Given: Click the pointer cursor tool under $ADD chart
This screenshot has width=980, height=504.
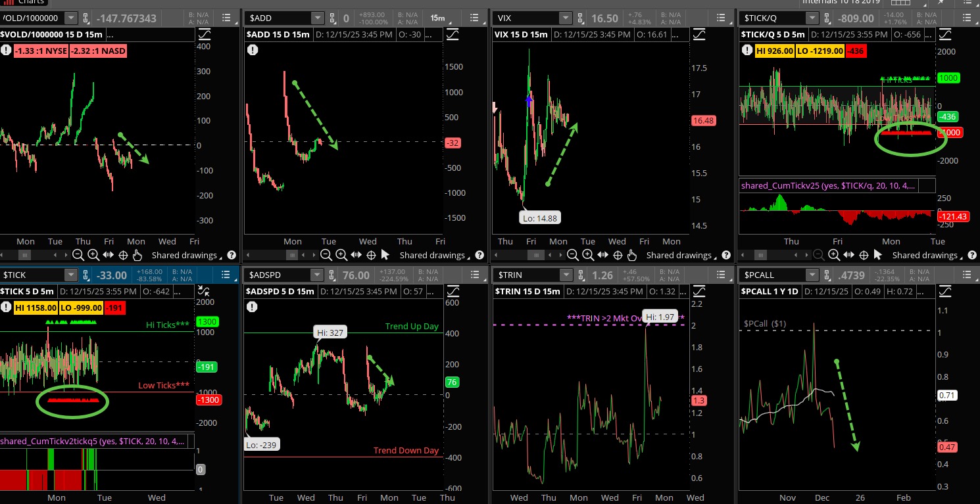Looking at the screenshot, I should click(x=385, y=255).
